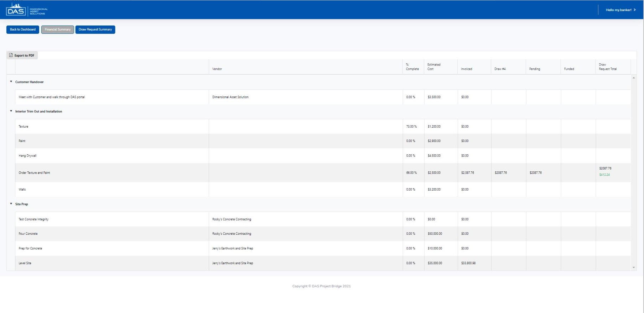Open the Hello my banker user menu
Screen dimensions: 644x313
(x=618, y=10)
